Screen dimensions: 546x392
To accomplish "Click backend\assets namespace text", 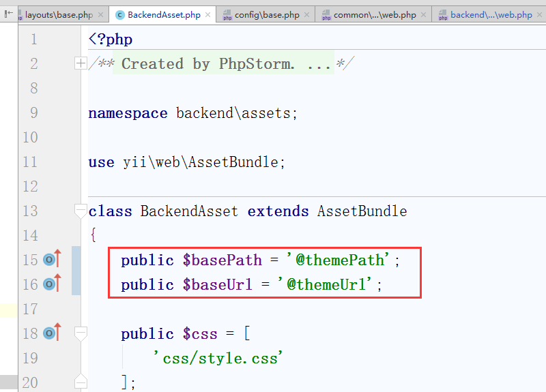I will [233, 113].
